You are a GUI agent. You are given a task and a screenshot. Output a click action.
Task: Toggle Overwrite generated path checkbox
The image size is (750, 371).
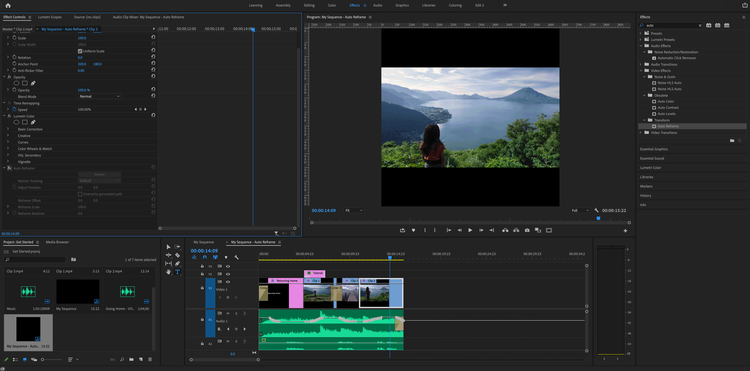[80, 194]
